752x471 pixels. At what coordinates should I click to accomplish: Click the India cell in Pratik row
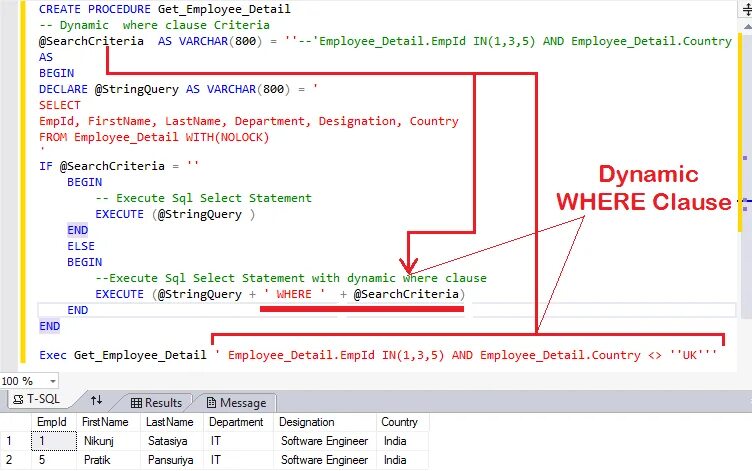tap(402, 460)
